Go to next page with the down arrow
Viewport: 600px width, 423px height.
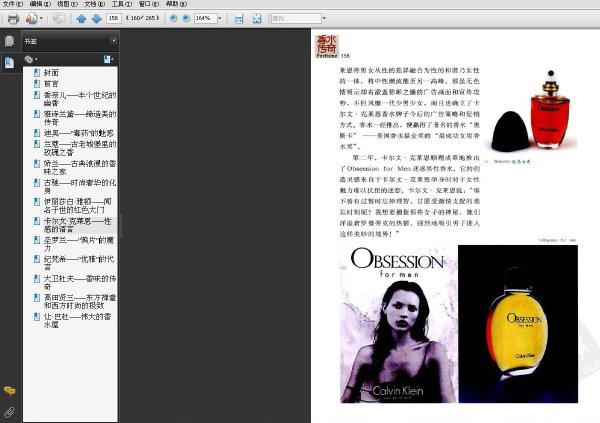click(x=96, y=18)
